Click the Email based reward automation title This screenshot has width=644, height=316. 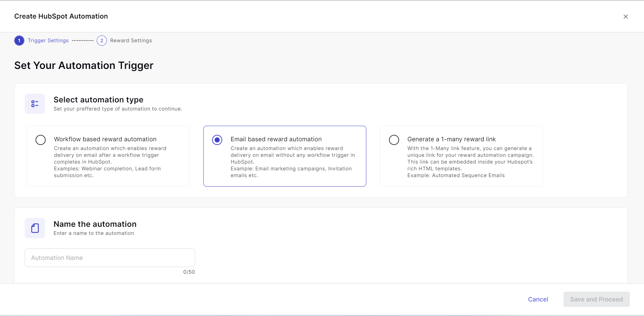[x=276, y=139]
